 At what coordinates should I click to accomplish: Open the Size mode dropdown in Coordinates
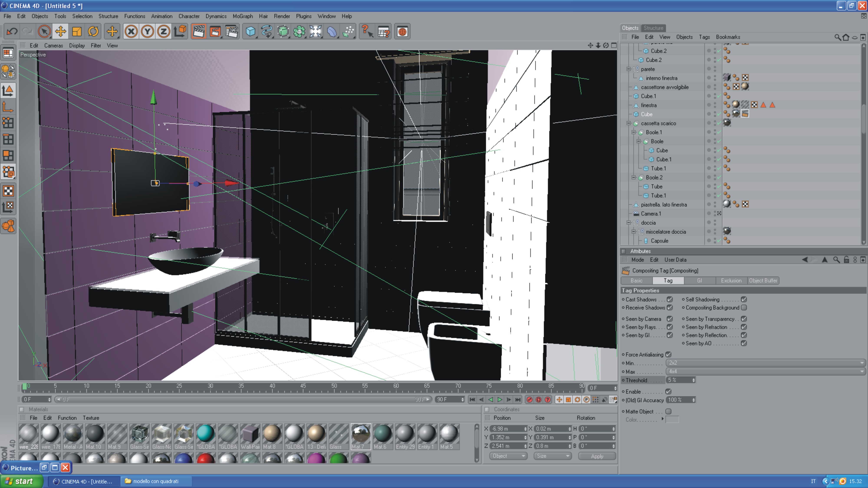[x=553, y=456]
